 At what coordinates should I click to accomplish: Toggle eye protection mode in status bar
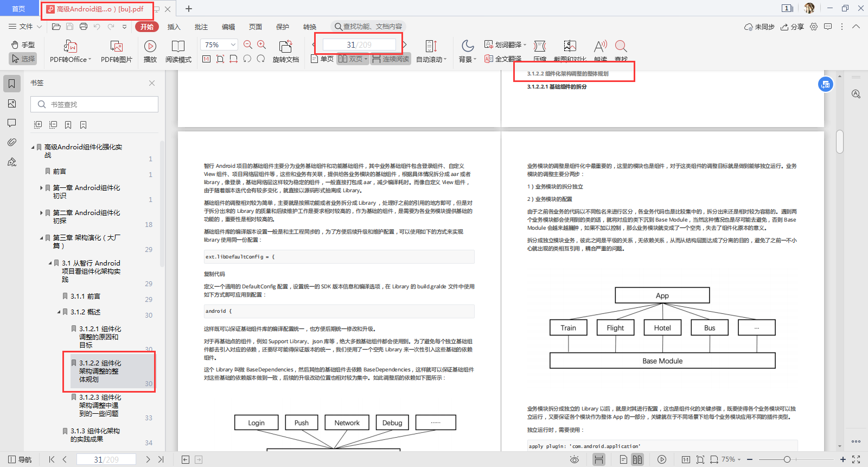click(x=575, y=459)
